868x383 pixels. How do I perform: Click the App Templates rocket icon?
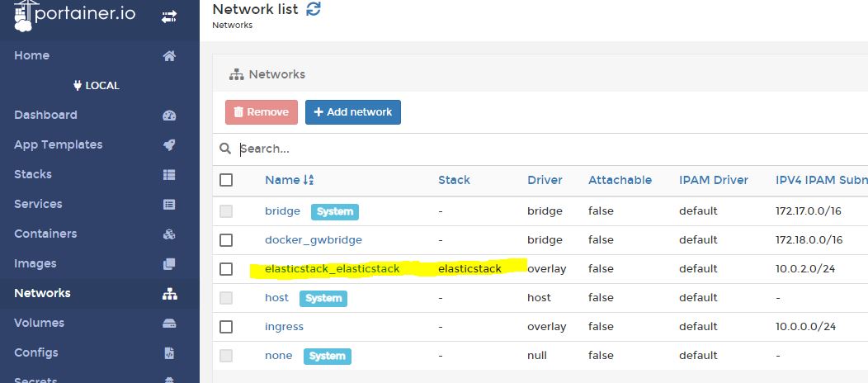point(169,145)
